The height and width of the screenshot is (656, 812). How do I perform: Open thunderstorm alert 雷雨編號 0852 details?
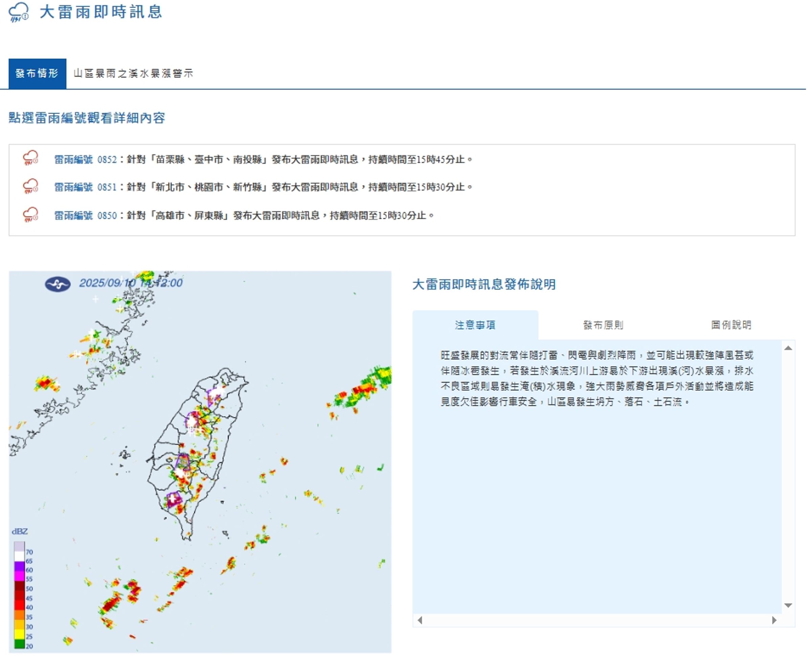pos(86,160)
